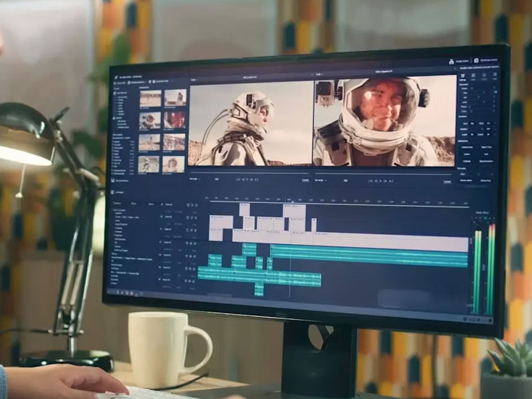Open the second tab in the top-left toolbar

click(x=137, y=82)
